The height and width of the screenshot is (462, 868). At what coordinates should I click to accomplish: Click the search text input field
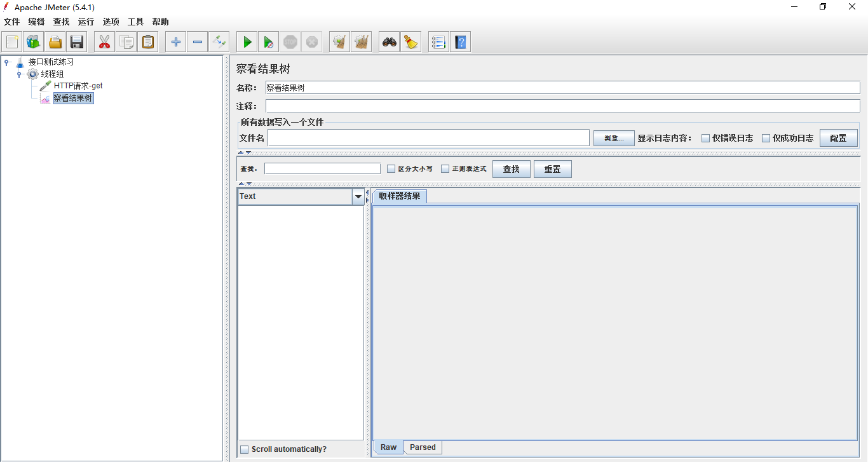[x=323, y=168]
